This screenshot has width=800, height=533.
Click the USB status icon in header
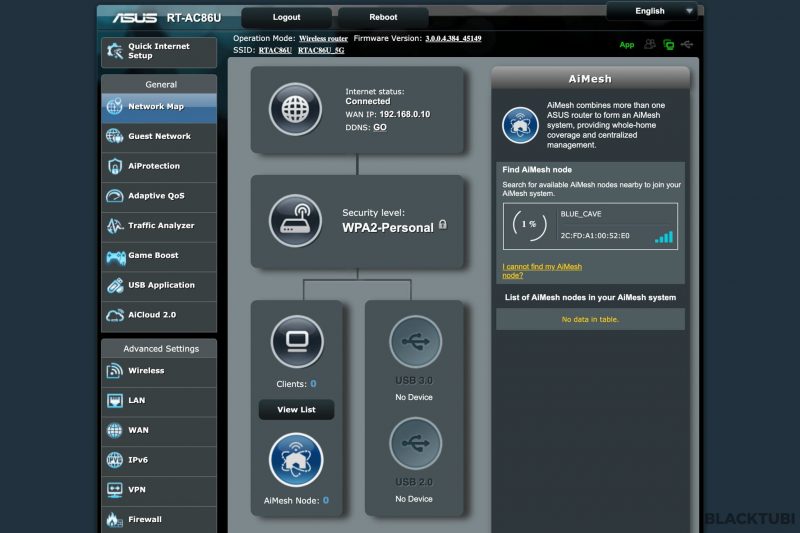[x=687, y=44]
